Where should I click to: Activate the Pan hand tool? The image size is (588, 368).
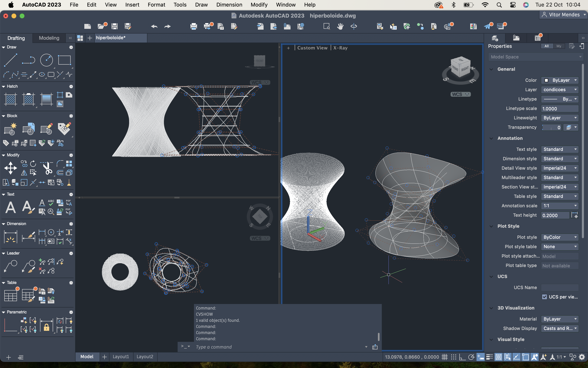coord(340,26)
